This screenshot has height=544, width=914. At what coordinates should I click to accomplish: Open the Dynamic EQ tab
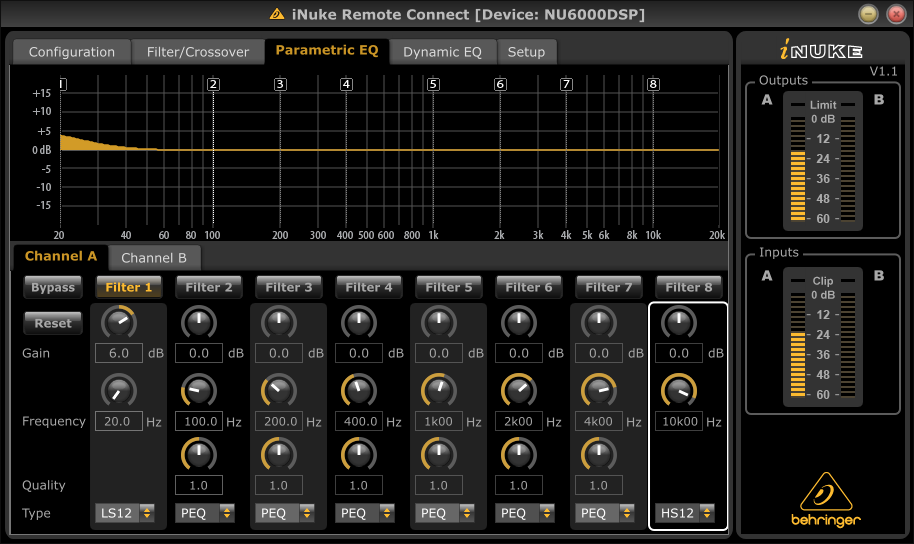[442, 52]
